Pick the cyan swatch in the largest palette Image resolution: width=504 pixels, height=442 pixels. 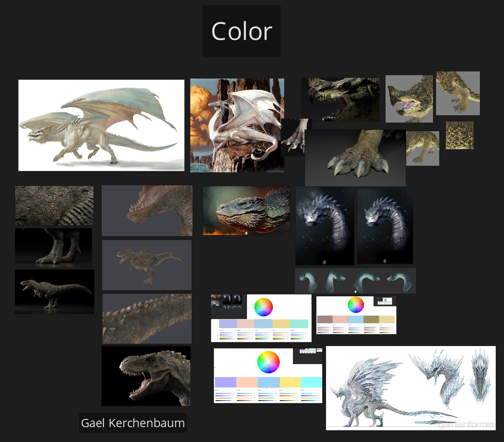[x=311, y=382]
